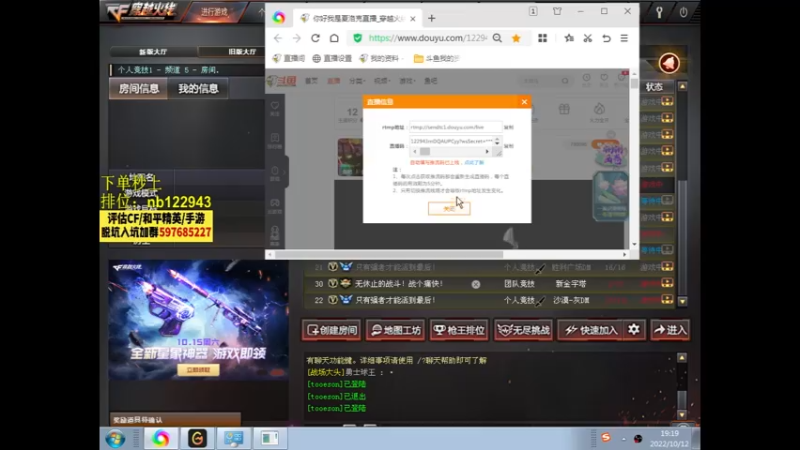This screenshot has height=450, width=800.
Task: Click the green security shield icon
Action: (357, 38)
